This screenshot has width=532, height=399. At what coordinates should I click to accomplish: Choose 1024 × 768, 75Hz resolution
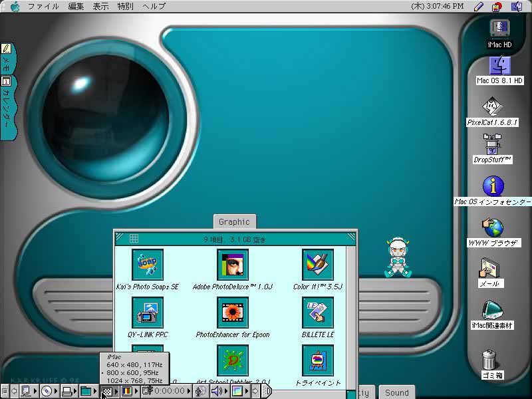pyautogui.click(x=135, y=380)
